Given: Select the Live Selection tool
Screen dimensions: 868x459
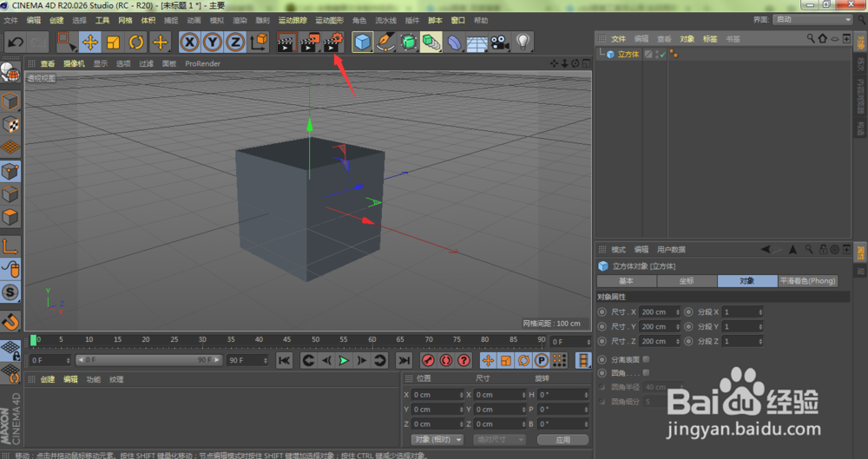Looking at the screenshot, I should (x=67, y=42).
